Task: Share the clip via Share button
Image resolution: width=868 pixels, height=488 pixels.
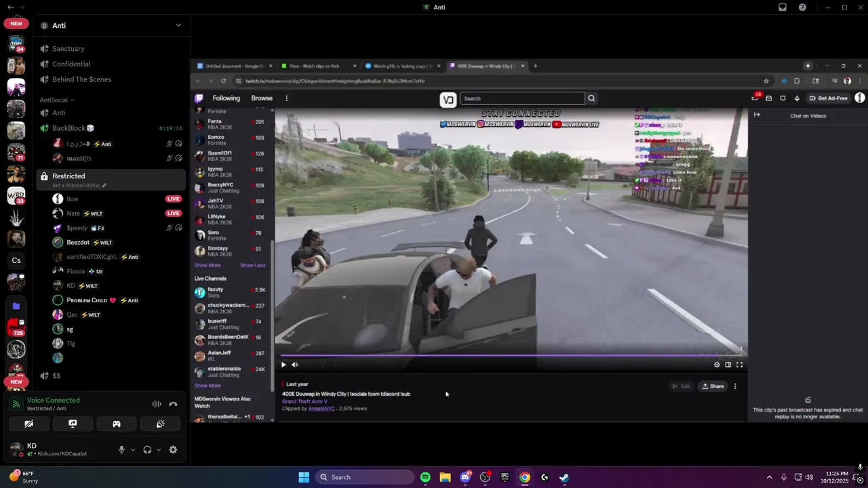Action: [713, 386]
